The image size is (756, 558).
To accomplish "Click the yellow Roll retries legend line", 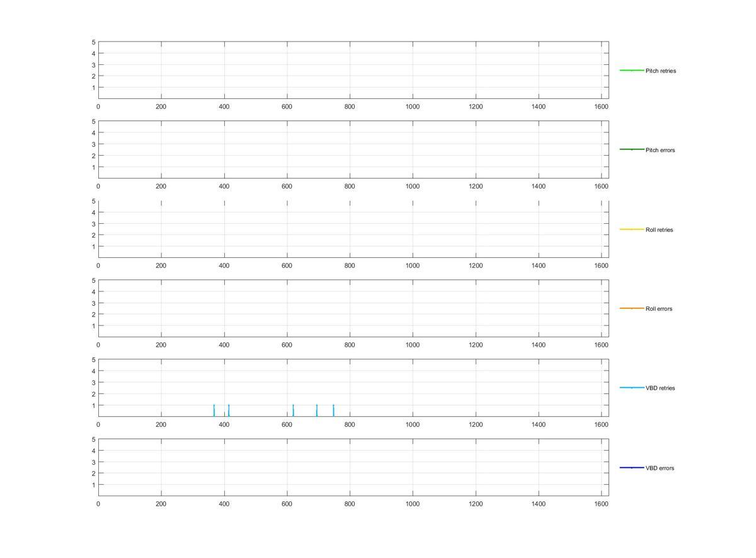I will tap(632, 229).
